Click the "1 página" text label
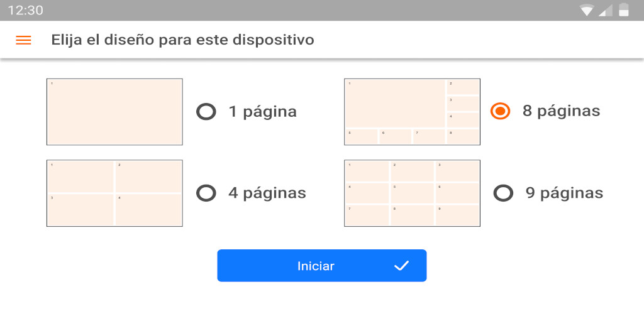 pos(262,112)
